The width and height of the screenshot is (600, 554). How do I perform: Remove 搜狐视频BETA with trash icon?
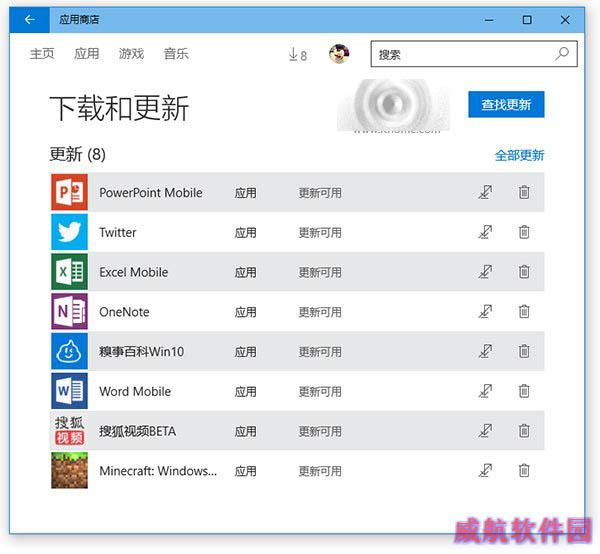[524, 431]
